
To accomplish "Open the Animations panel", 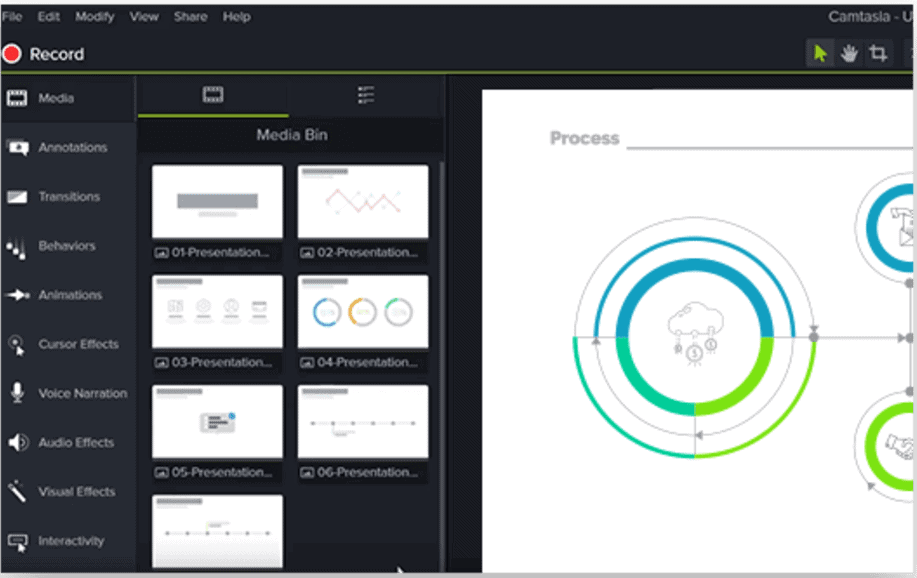I will [x=70, y=295].
